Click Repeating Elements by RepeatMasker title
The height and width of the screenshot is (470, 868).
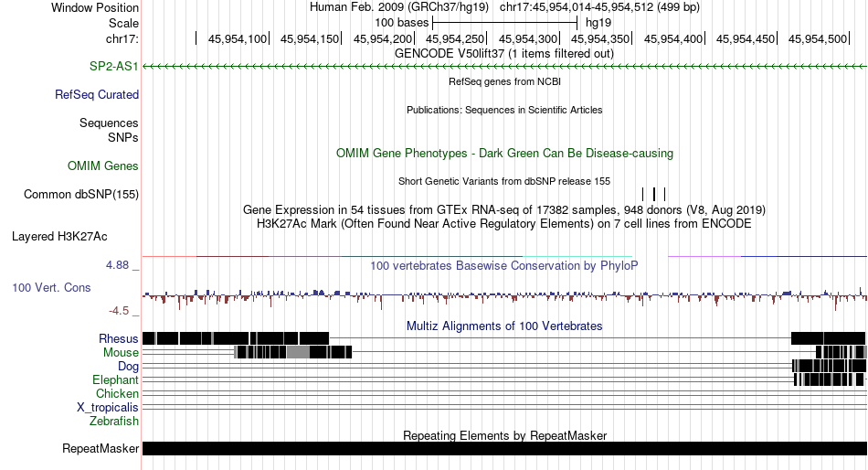(x=504, y=435)
